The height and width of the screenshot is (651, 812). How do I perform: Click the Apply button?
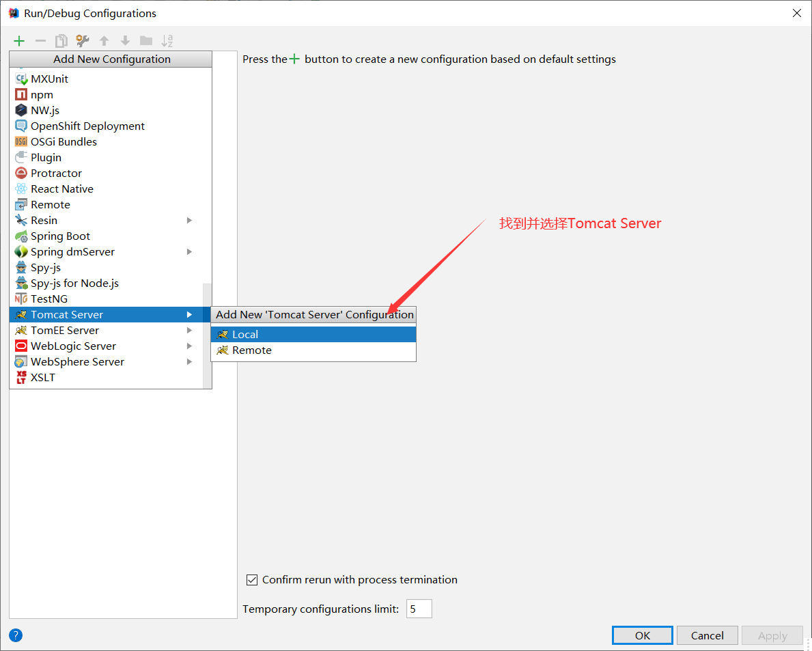pyautogui.click(x=772, y=635)
